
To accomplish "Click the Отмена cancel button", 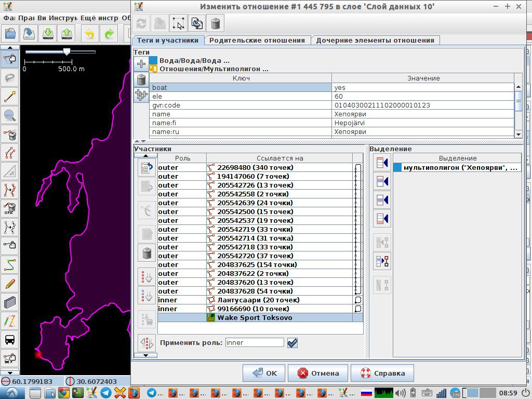I will coord(318,373).
